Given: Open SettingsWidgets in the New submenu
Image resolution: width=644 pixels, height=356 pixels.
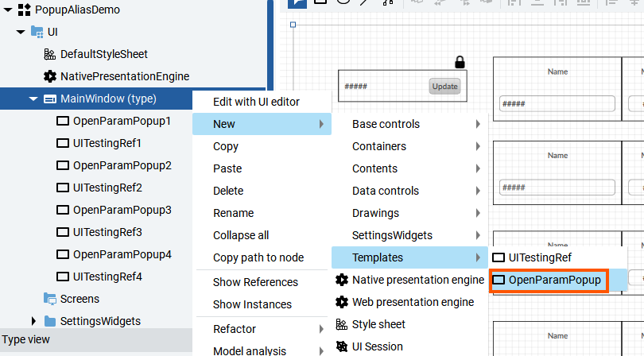Looking at the screenshot, I should click(409, 235).
